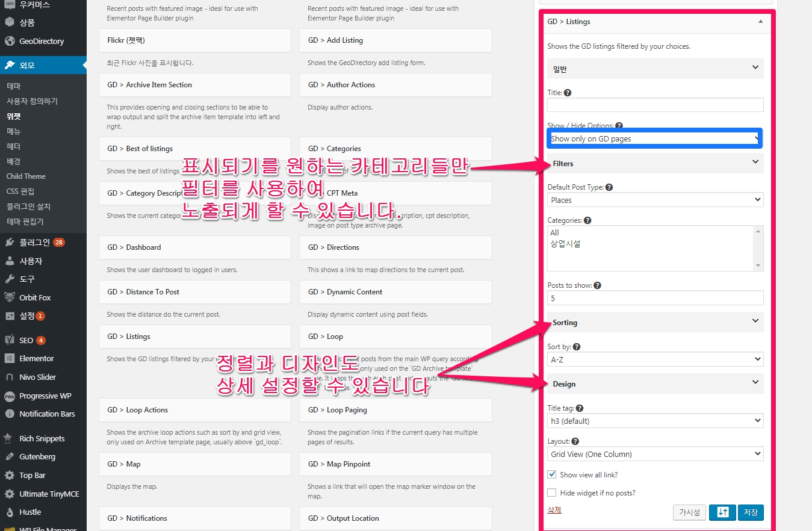Click the Nivo Slider icon

pos(9,377)
